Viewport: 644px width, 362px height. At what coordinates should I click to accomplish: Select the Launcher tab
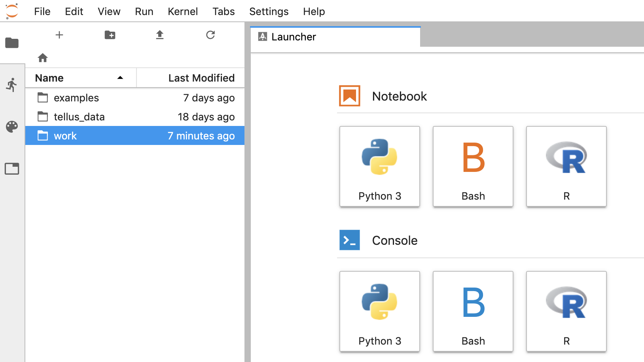click(x=335, y=37)
